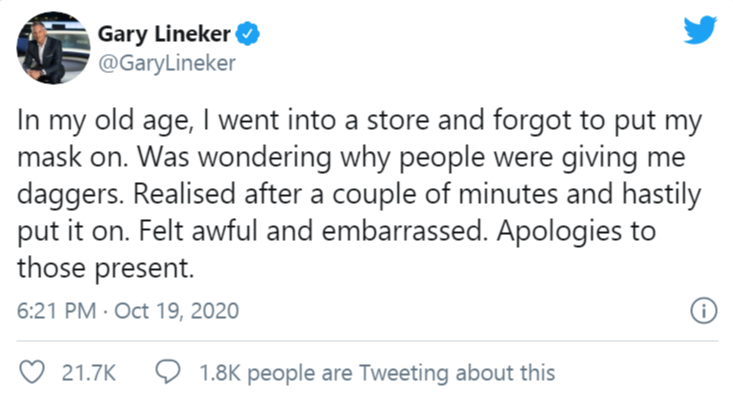
Task: Open the Twitter info circle icon
Action: (x=704, y=310)
